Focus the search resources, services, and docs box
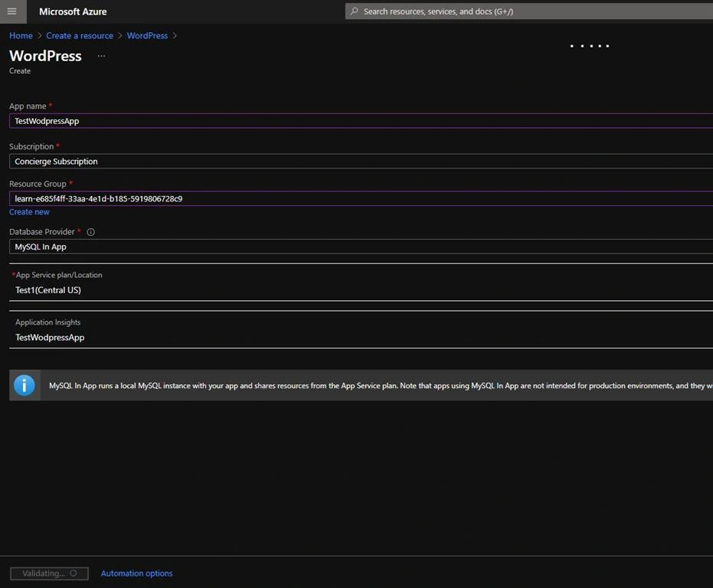Image resolution: width=713 pixels, height=588 pixels. [x=529, y=11]
